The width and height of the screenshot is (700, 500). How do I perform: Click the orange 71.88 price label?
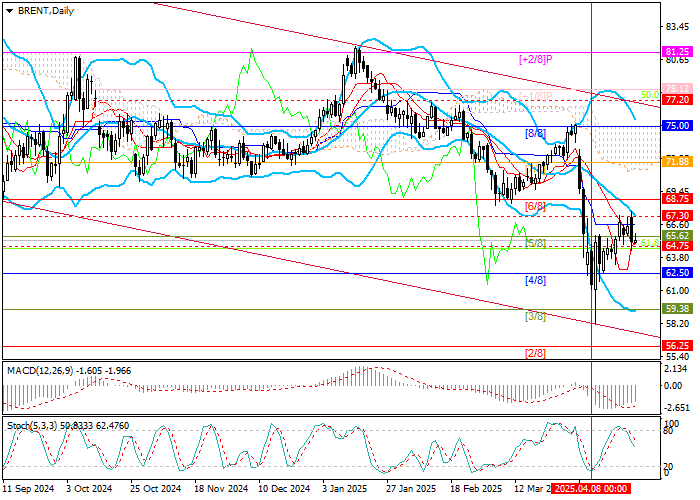tap(677, 161)
